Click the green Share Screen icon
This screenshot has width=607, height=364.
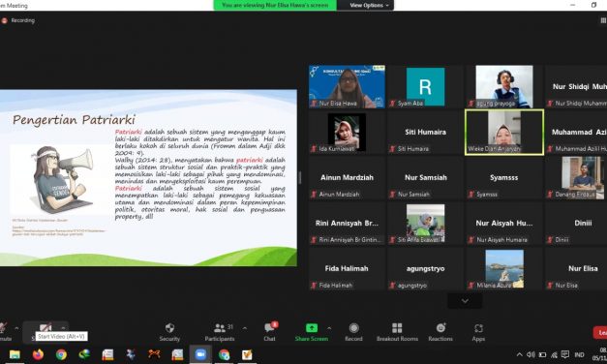tap(311, 328)
